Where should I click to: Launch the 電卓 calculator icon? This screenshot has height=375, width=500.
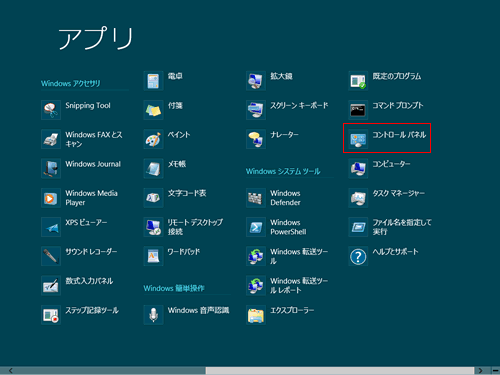(x=153, y=81)
